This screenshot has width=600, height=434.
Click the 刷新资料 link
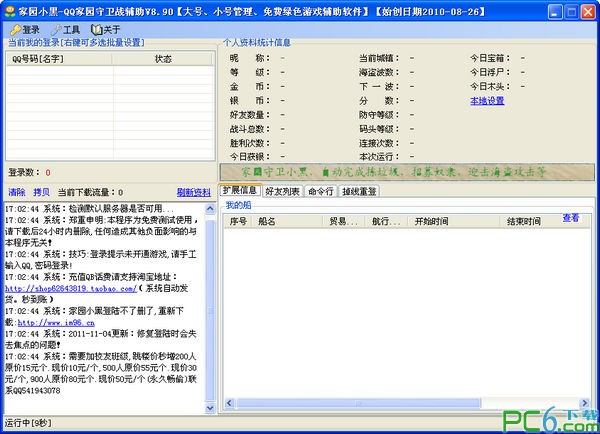(x=194, y=192)
